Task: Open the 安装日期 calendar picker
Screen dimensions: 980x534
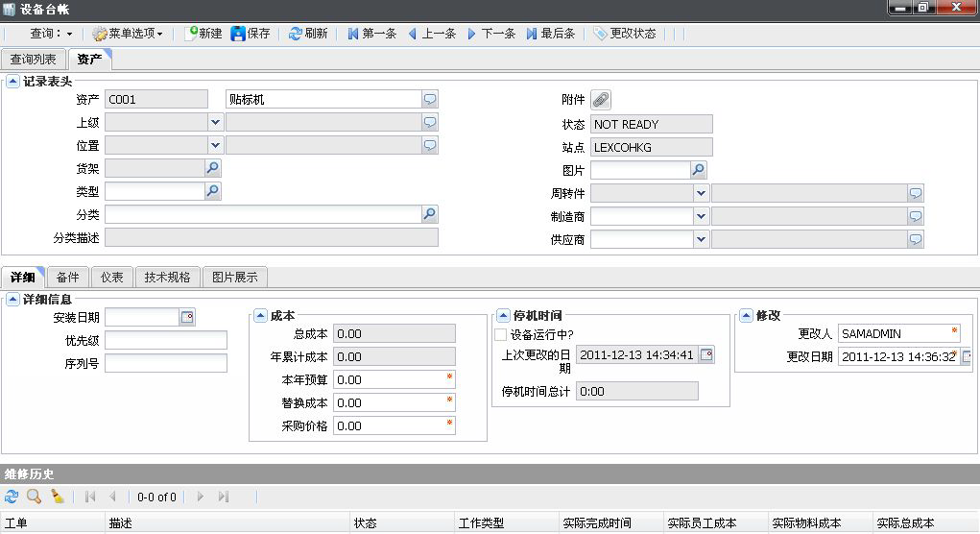Action: (187, 317)
